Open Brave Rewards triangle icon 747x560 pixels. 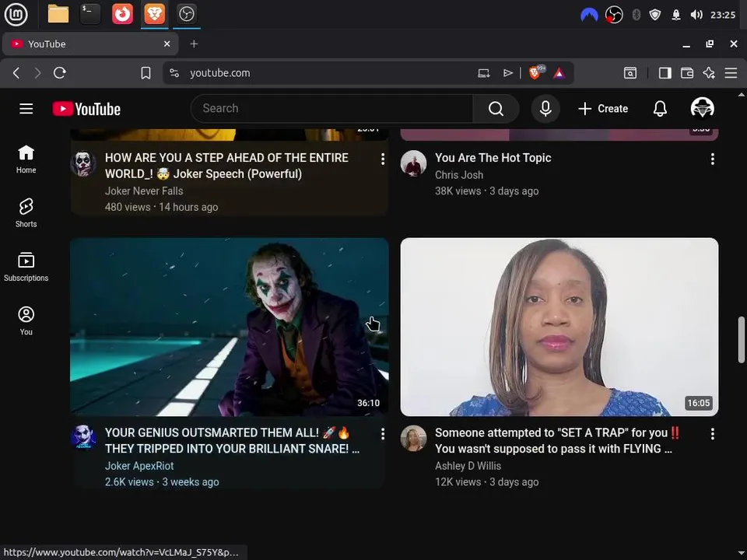tap(559, 73)
